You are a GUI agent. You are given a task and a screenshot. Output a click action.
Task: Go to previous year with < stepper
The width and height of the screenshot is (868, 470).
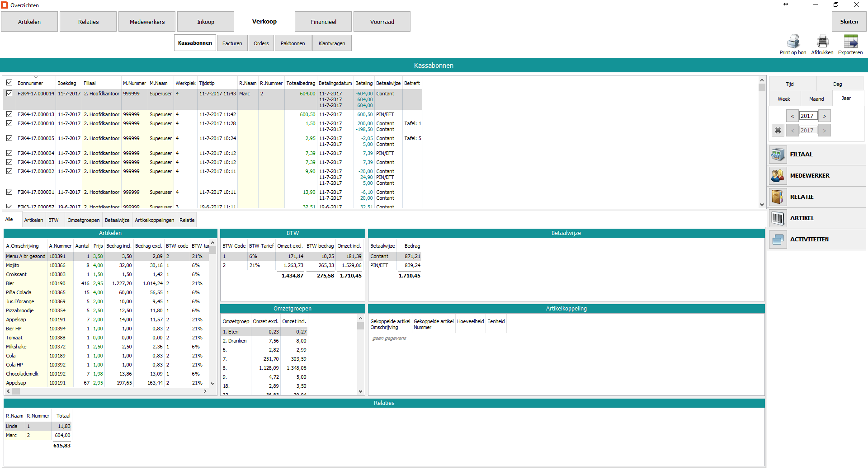click(x=792, y=116)
